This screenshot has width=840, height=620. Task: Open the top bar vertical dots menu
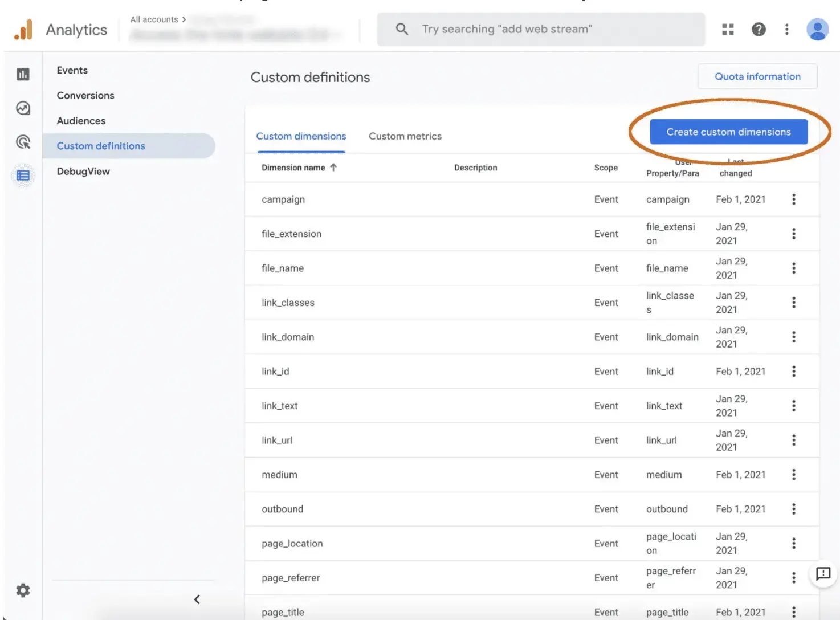786,29
